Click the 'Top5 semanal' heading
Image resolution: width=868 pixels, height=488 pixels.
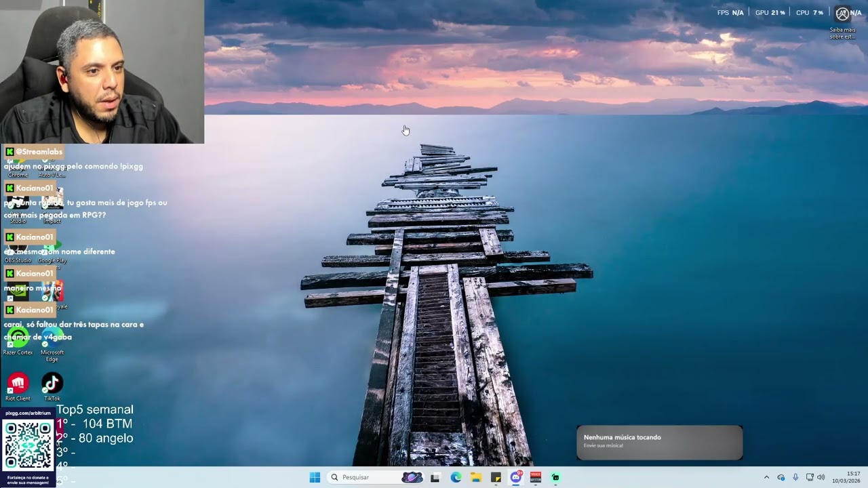(x=95, y=409)
